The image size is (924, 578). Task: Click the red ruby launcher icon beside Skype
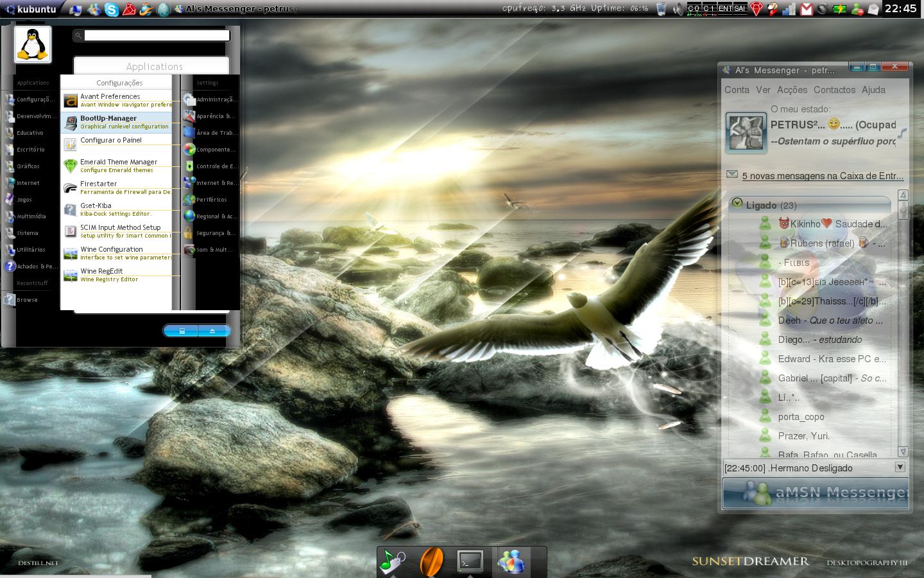click(129, 9)
